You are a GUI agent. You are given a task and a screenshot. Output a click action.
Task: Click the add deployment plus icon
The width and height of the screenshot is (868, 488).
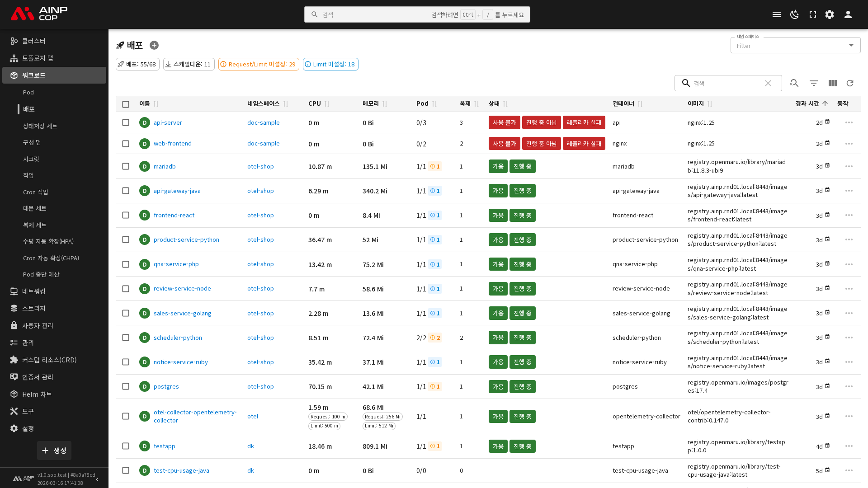154,45
